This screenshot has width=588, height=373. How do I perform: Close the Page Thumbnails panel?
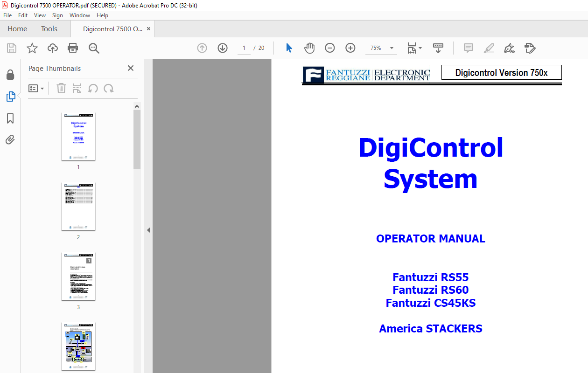point(131,68)
